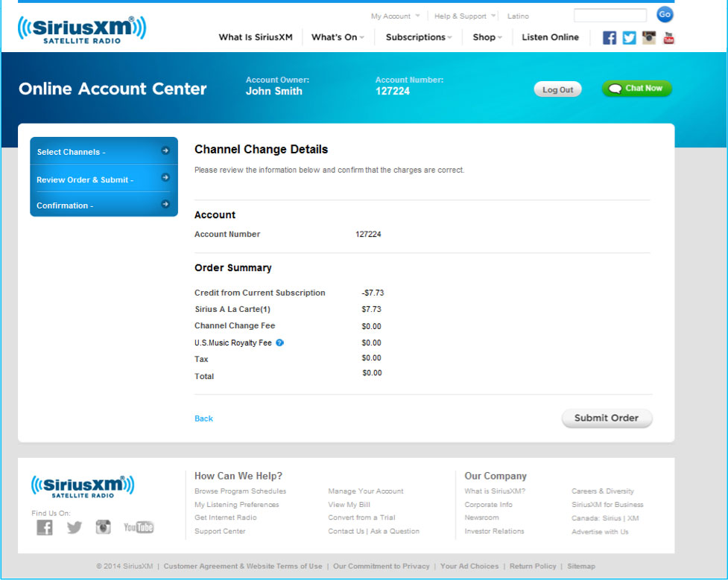
Task: Expand My Account dropdown
Action: pyautogui.click(x=395, y=16)
